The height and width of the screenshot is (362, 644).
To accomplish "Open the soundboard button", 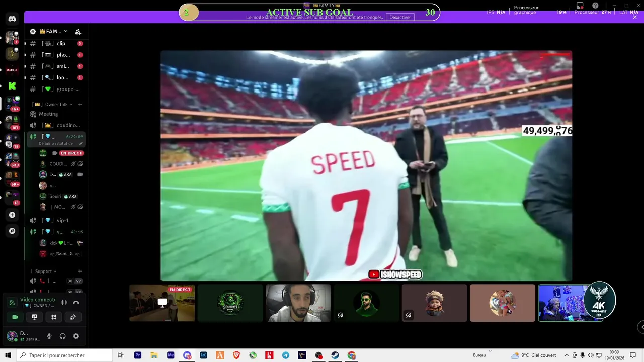I will click(73, 317).
